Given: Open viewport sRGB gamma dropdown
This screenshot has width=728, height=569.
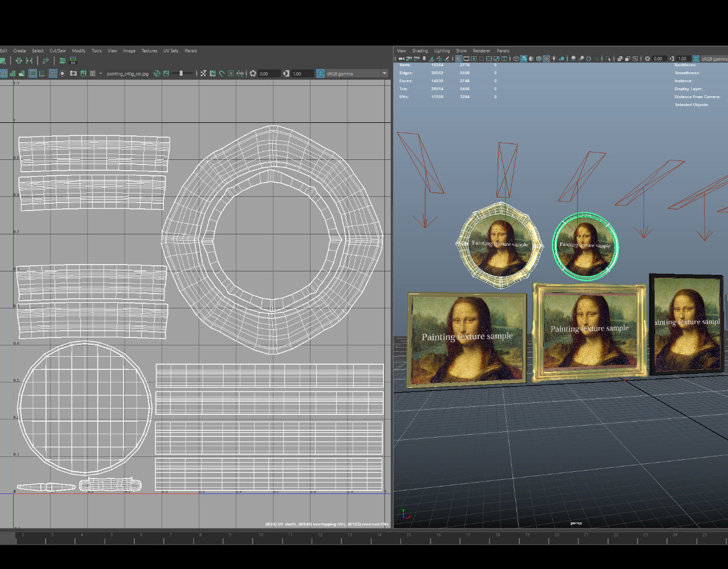Looking at the screenshot, I should click(x=714, y=59).
